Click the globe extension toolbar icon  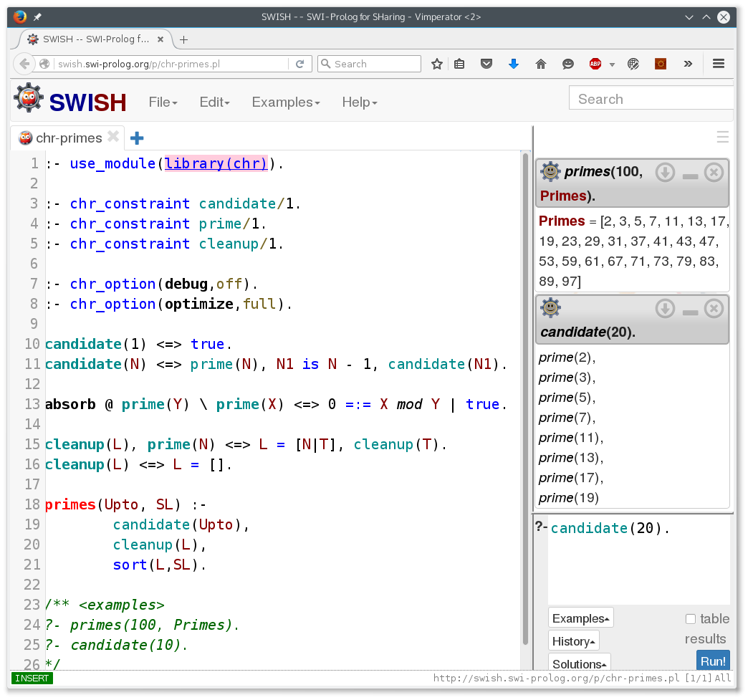pos(633,64)
